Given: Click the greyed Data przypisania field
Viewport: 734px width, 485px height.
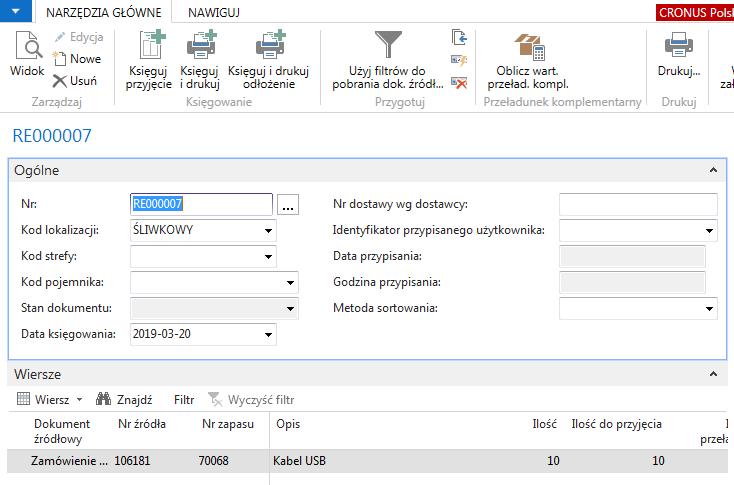Looking at the screenshot, I should [632, 257].
